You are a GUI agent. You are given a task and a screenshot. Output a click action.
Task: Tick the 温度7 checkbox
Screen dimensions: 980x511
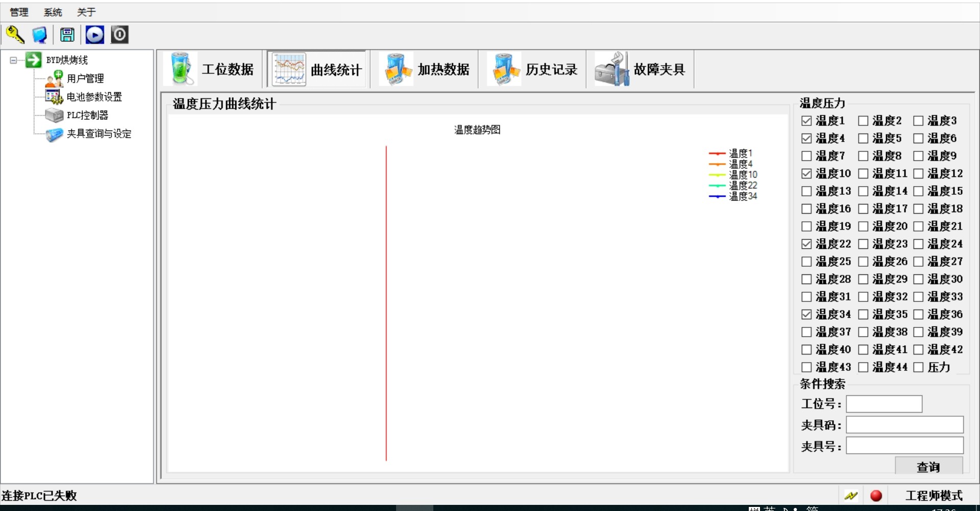pyautogui.click(x=806, y=156)
